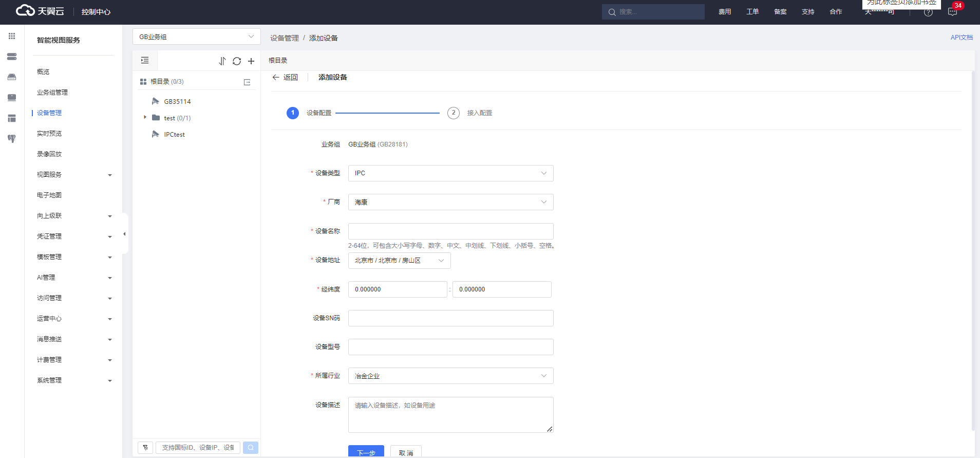Select IPCtest device in tree
980x458 pixels.
(x=174, y=135)
